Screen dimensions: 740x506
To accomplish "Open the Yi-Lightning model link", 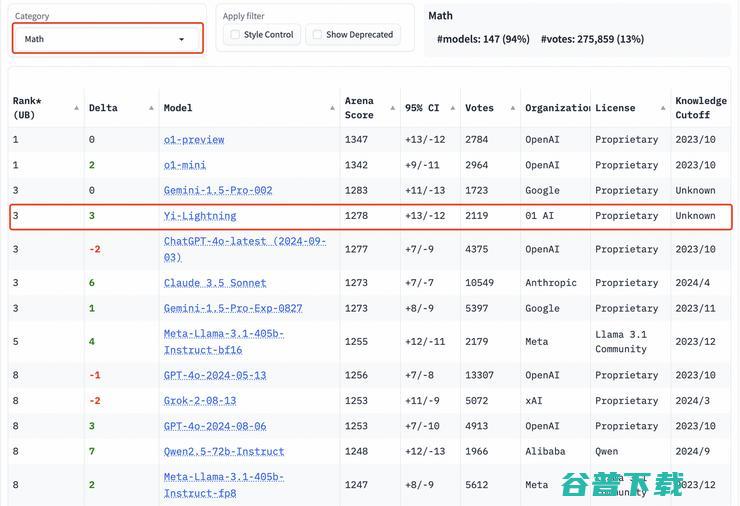I will [x=200, y=216].
